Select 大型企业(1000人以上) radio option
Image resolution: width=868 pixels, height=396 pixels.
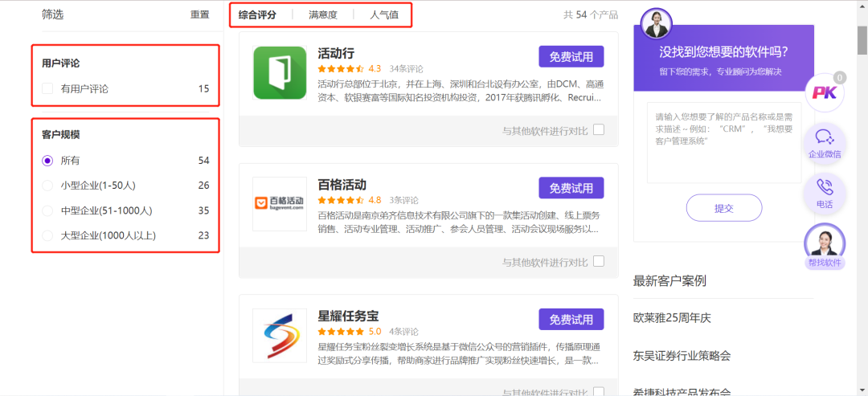tap(47, 235)
